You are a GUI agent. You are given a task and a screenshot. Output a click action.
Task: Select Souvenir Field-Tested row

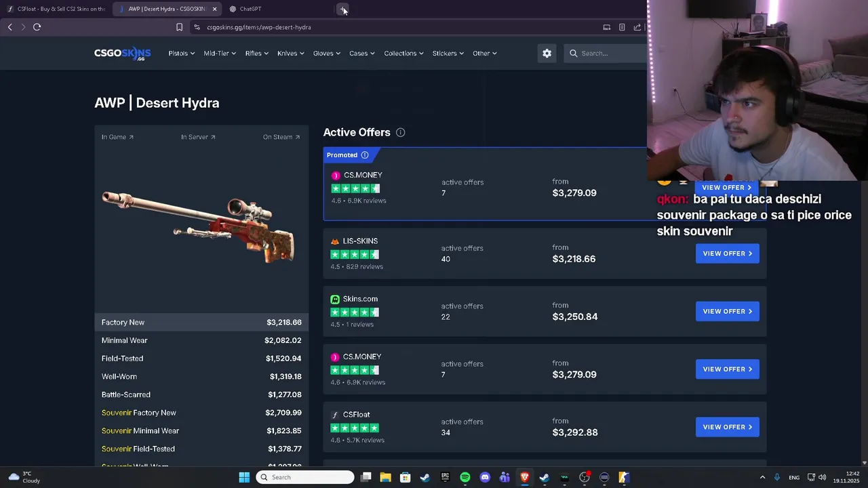[201, 449]
